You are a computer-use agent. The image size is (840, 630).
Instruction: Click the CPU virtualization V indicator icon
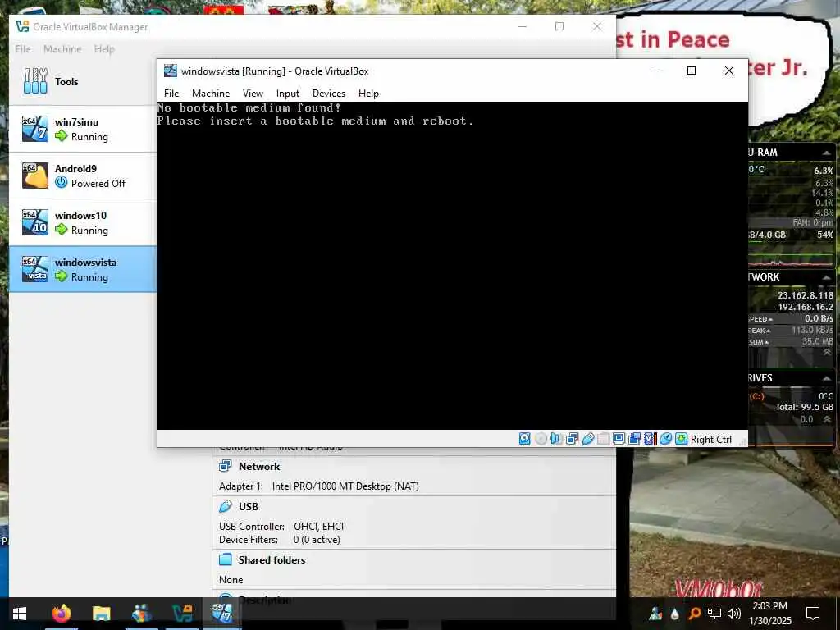650,440
